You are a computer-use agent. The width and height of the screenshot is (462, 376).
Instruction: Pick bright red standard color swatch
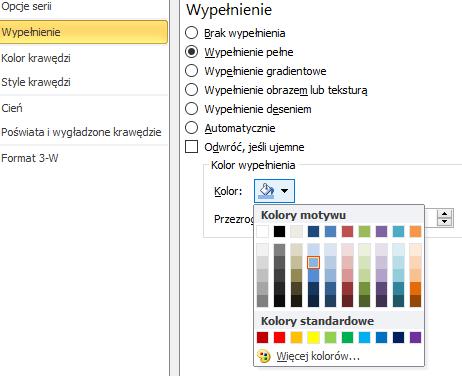tap(280, 337)
